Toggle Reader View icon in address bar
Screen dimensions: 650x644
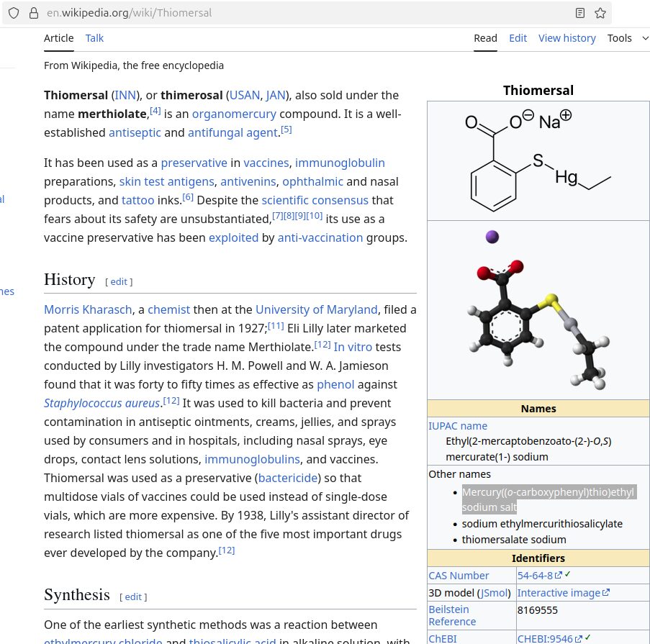(580, 13)
